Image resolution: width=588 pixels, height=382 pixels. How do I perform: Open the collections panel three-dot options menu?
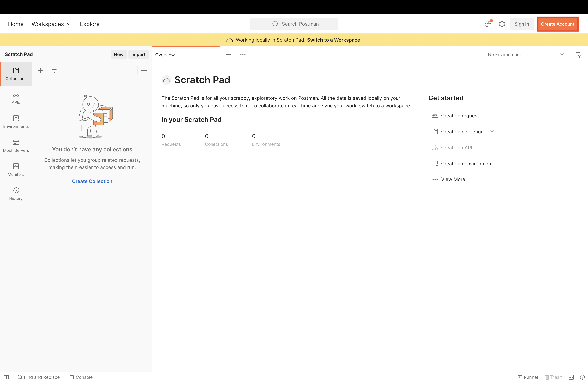pyautogui.click(x=144, y=70)
